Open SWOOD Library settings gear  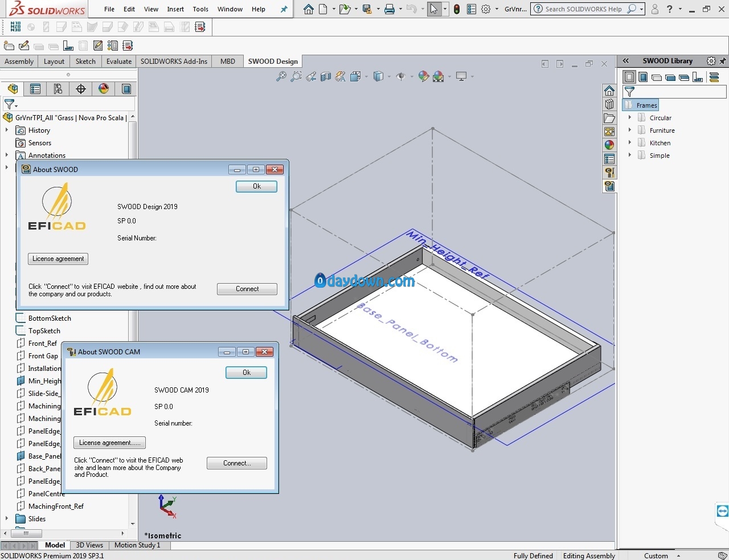[x=711, y=61]
